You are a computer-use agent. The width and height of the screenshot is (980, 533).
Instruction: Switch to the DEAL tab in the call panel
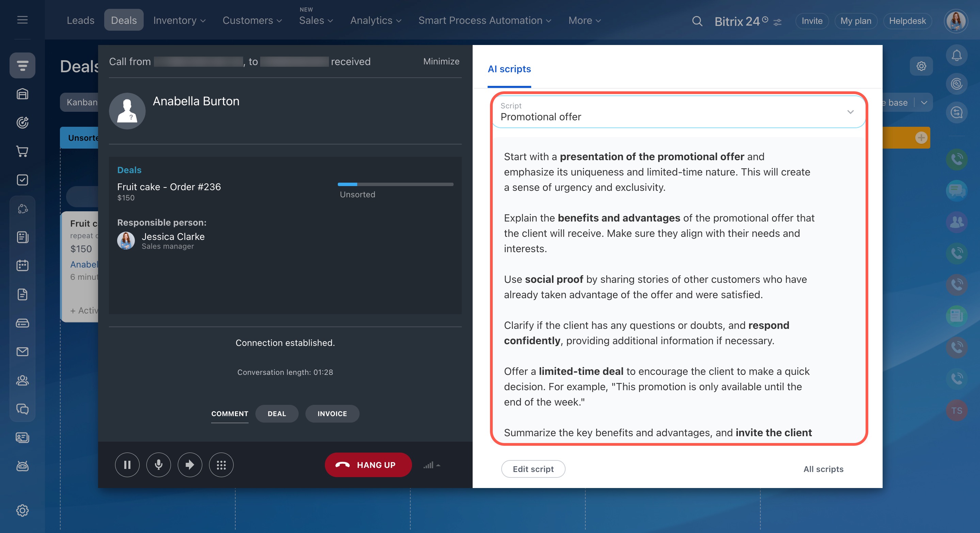click(276, 413)
